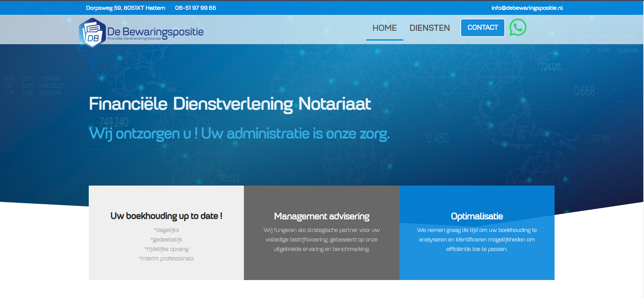Click the DB hexagon logo icon
644x299 pixels.
point(92,33)
